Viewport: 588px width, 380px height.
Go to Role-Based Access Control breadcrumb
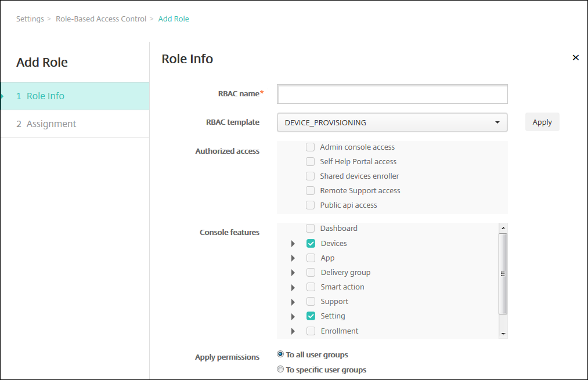click(101, 19)
